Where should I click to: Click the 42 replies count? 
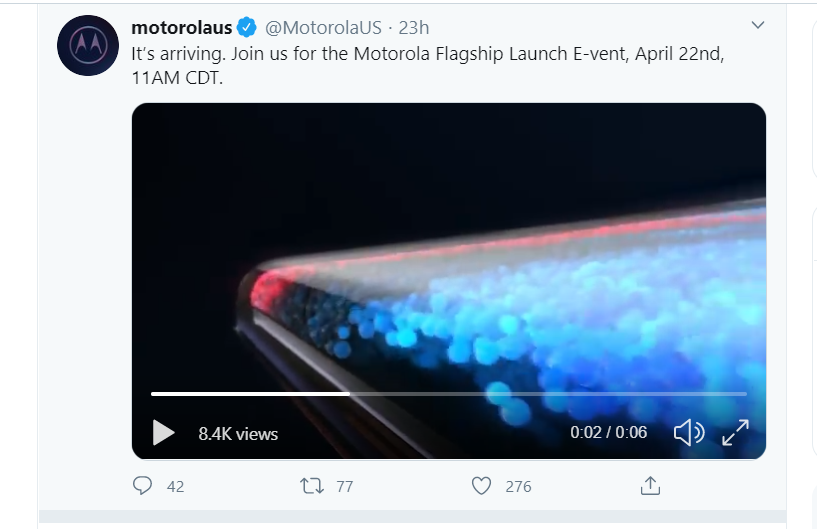coord(176,487)
